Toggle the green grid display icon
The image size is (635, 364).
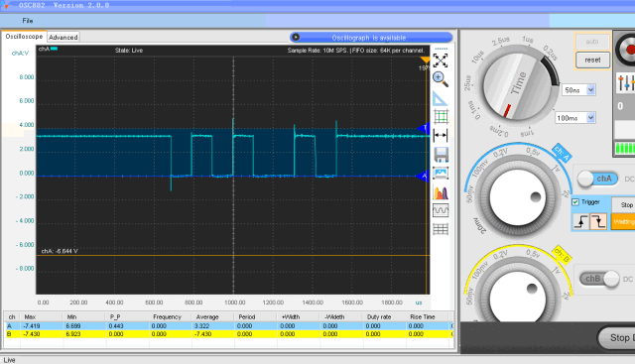(x=441, y=117)
